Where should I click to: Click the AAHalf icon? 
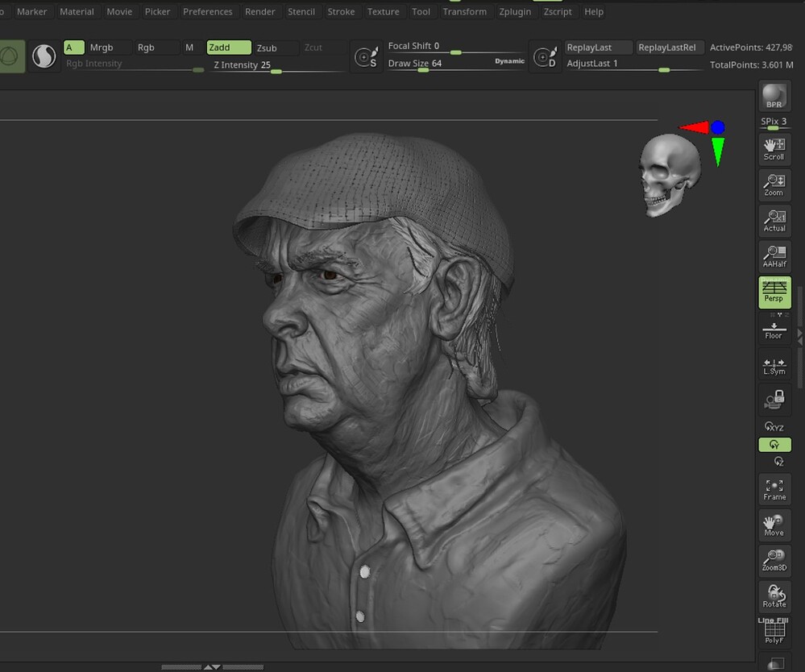click(x=774, y=256)
